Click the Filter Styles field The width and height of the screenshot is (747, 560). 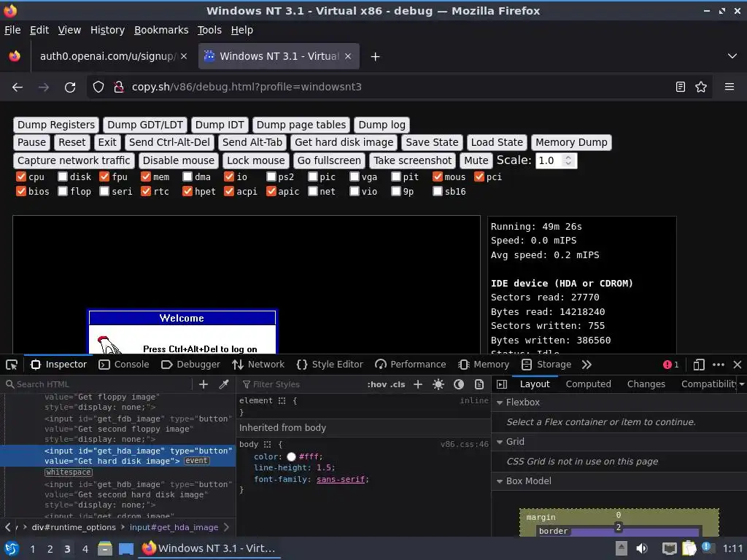(303, 384)
